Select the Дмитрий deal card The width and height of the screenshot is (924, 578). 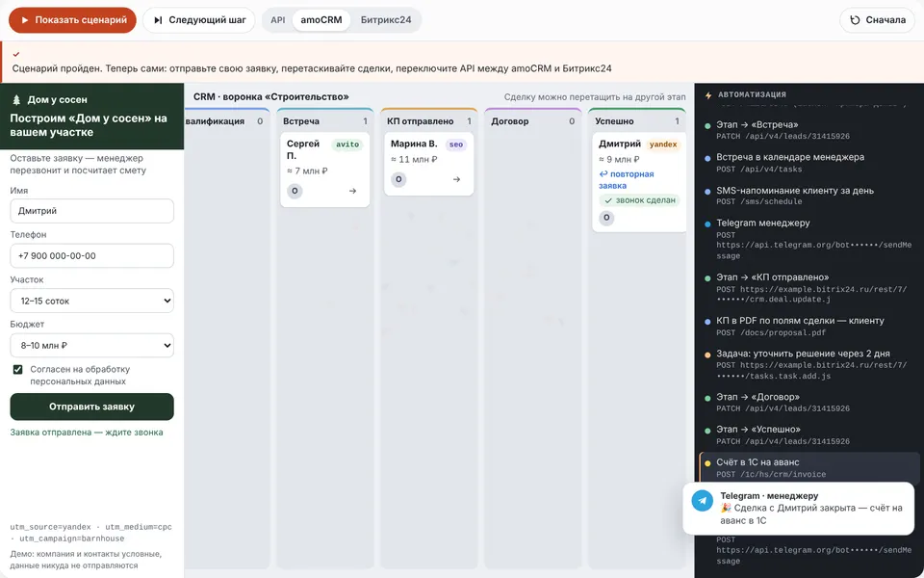[639, 182]
